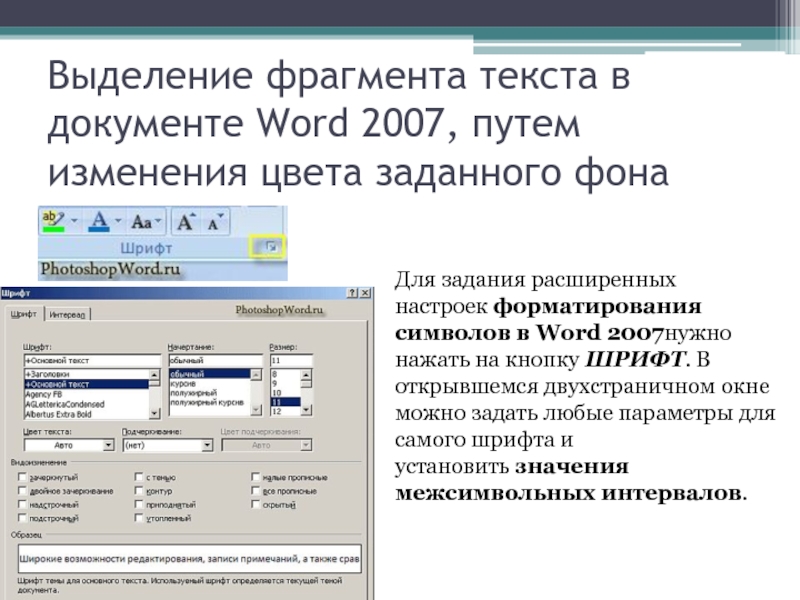The width and height of the screenshot is (800, 600).
Task: Select font size 8
Action: point(285,374)
